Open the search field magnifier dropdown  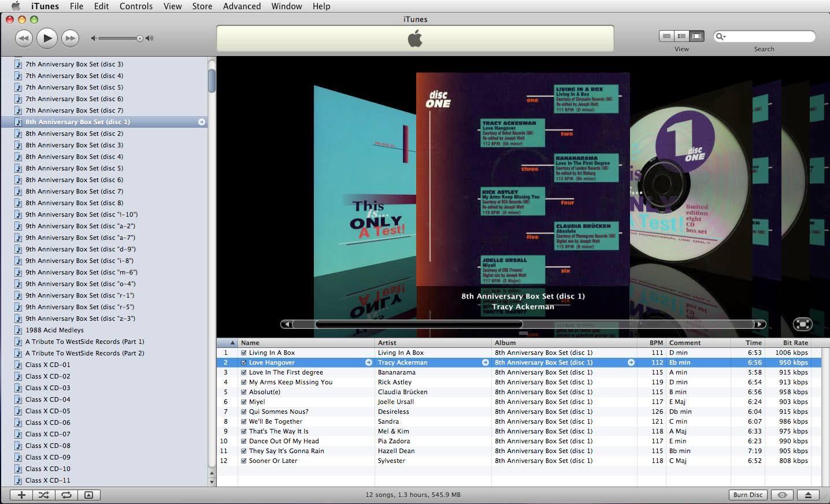(721, 36)
